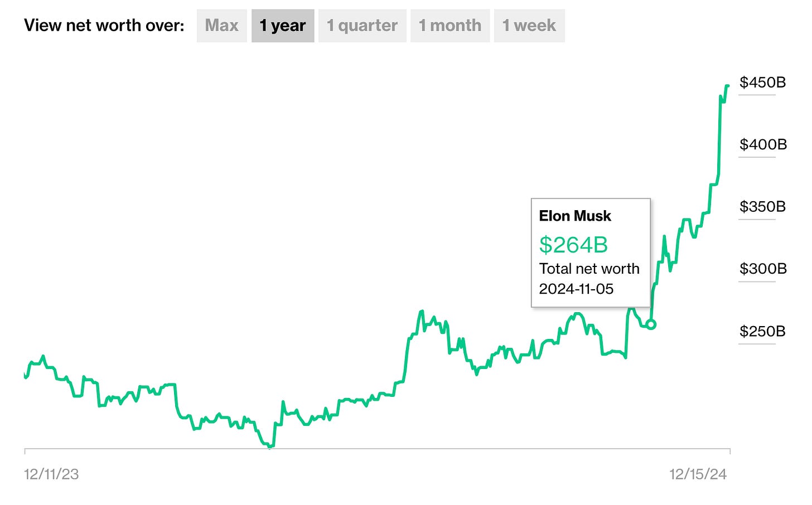The width and height of the screenshot is (812, 505).
Task: Click the $450B axis label
Action: pos(762,82)
